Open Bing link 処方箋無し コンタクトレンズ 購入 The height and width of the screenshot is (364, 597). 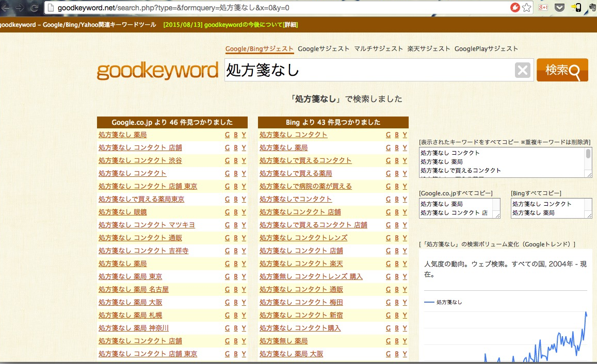click(311, 276)
